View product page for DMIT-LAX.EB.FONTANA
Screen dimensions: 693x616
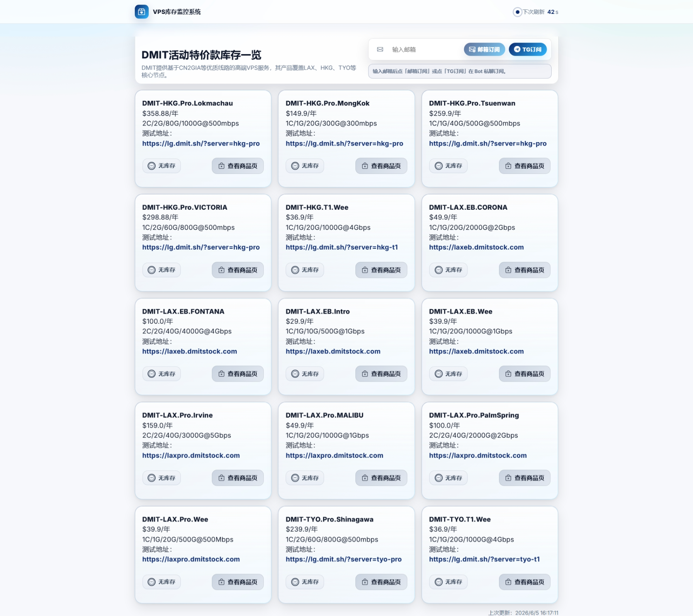(238, 374)
